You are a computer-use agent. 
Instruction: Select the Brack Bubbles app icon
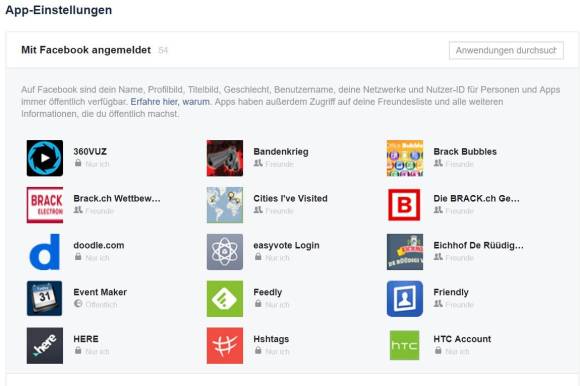[405, 158]
